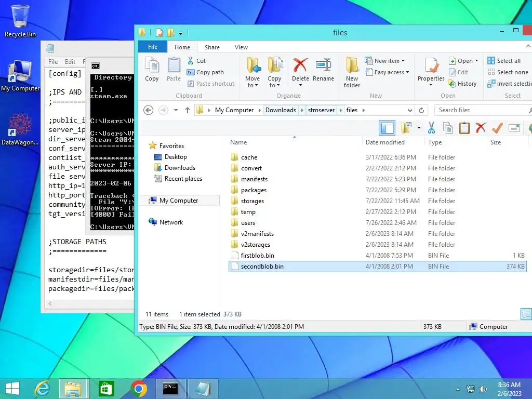Switch to details view icon in status bar

(526, 314)
